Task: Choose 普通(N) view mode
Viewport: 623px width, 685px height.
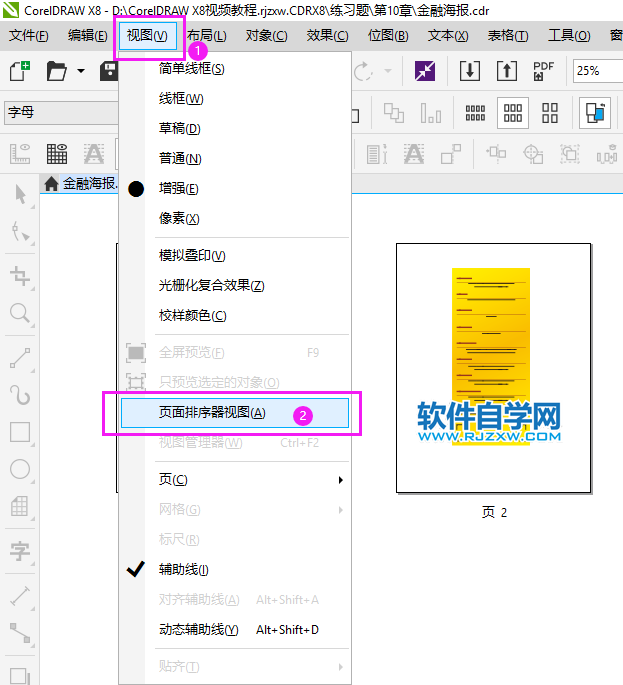Action: (235, 159)
